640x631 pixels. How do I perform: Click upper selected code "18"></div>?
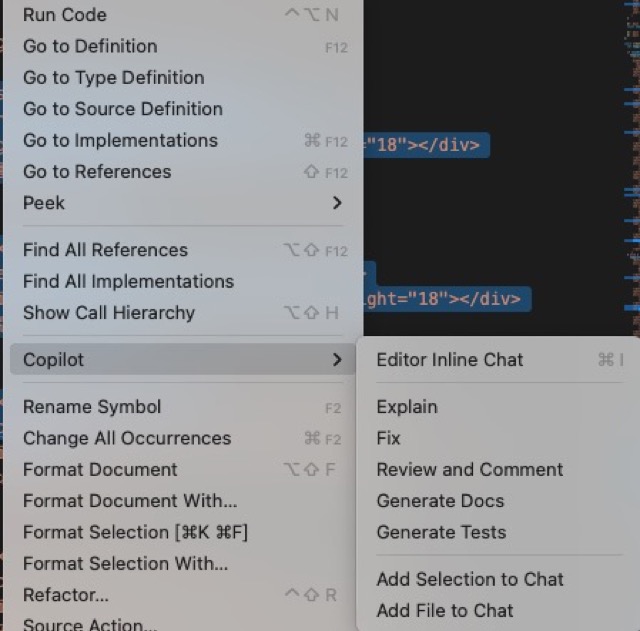point(427,145)
